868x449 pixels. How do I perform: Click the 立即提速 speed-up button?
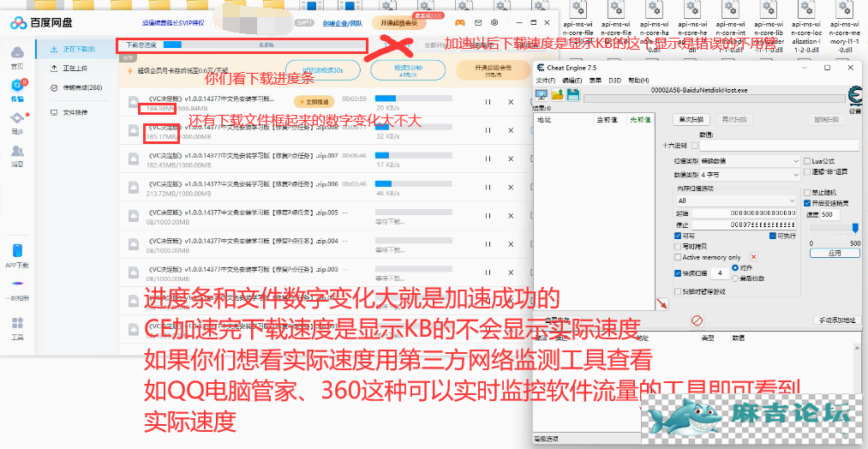[x=314, y=102]
